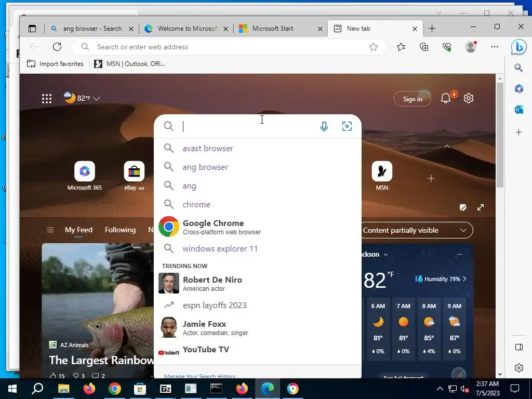Click the browser refresh button

click(x=57, y=47)
